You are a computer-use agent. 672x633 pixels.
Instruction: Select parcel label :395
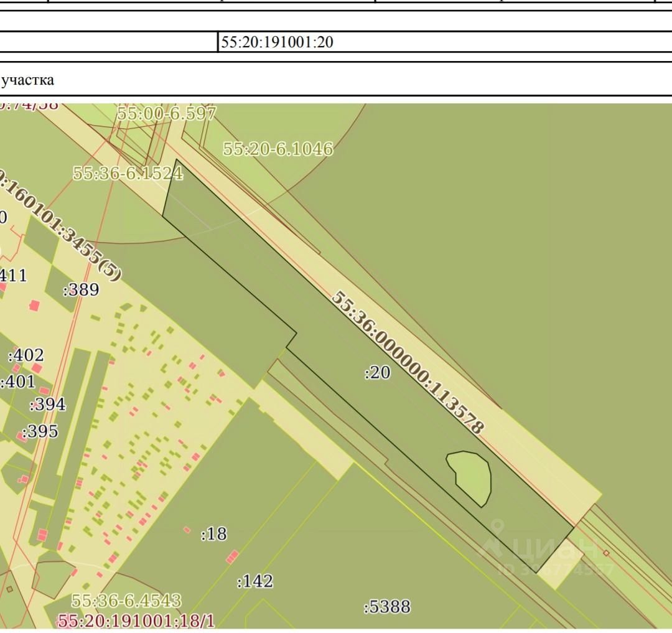[x=40, y=431]
